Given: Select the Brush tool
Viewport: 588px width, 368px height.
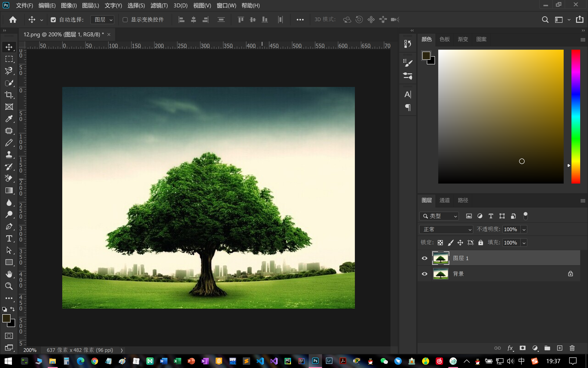Looking at the screenshot, I should coord(9,143).
